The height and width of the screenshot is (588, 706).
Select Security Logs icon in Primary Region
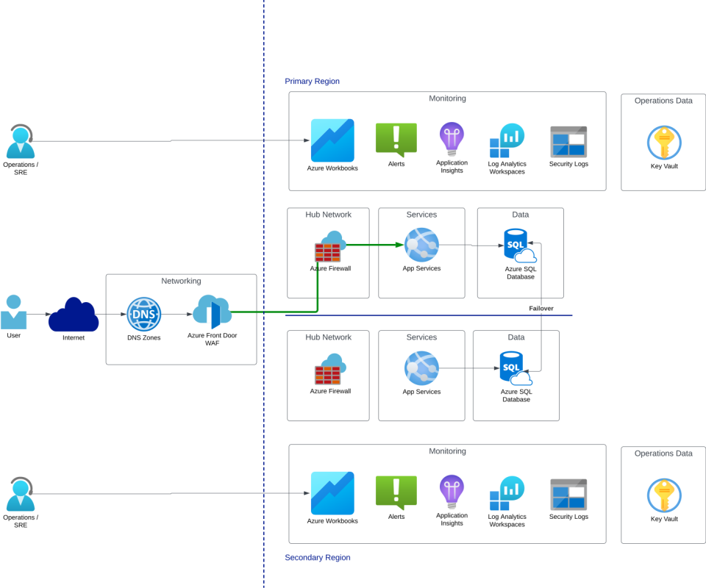tap(568, 142)
